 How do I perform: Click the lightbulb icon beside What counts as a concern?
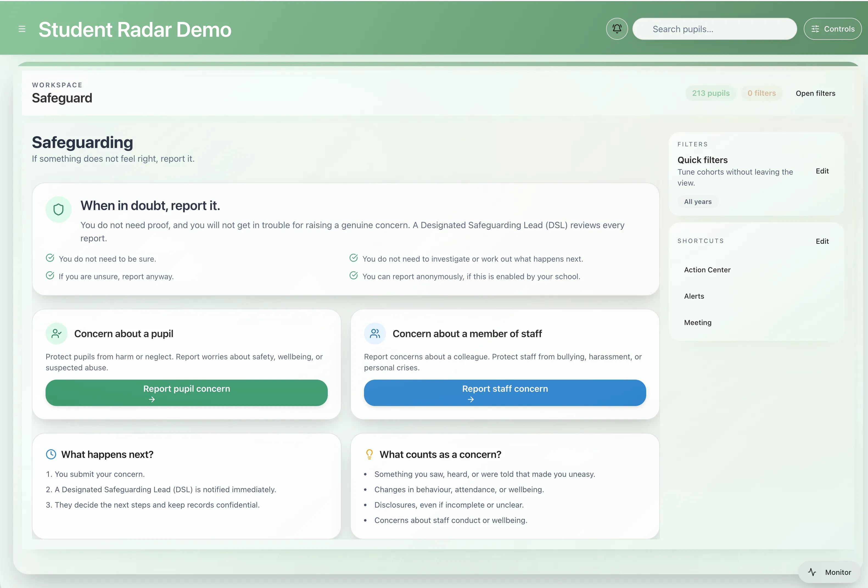pyautogui.click(x=369, y=454)
